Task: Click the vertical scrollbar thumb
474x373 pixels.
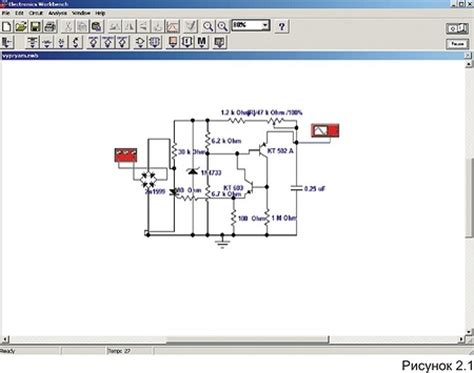Action: [x=469, y=199]
